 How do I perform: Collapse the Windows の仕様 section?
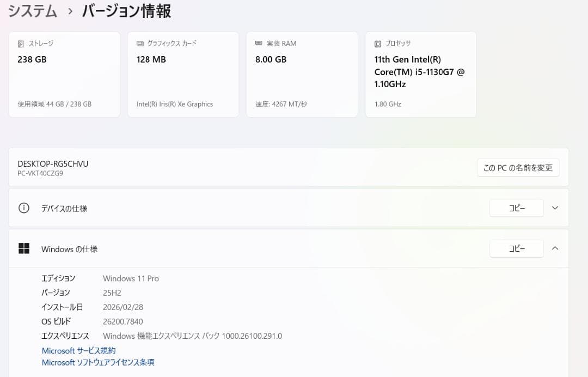555,248
